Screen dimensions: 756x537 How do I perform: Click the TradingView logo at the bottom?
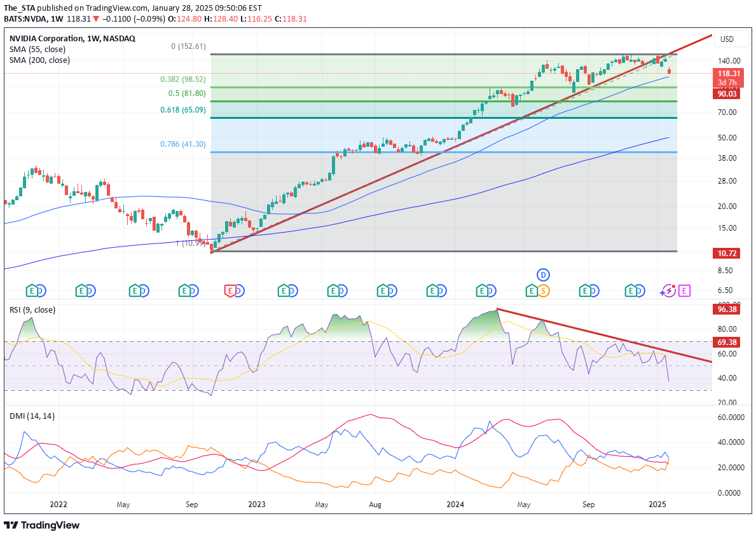42,525
